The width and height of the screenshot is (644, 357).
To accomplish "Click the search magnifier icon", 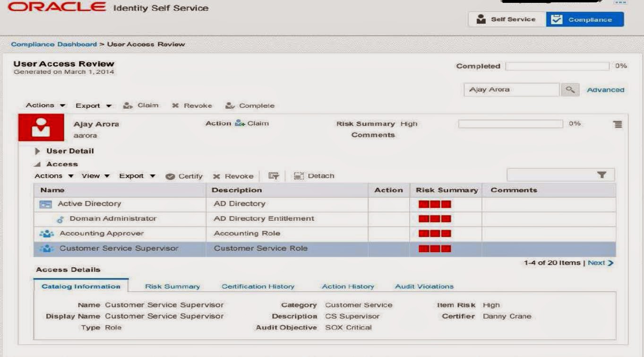I will click(570, 89).
